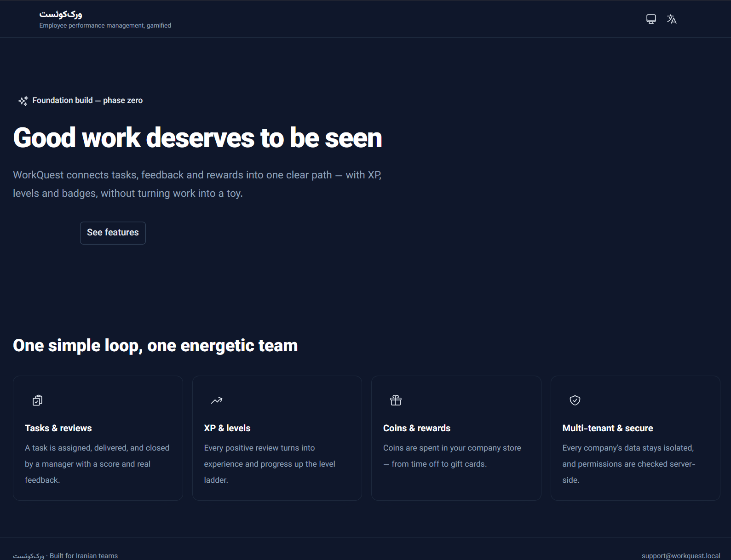Click the Good work deserves to be seen headline
Viewport: 731px width, 560px height.
(x=198, y=137)
